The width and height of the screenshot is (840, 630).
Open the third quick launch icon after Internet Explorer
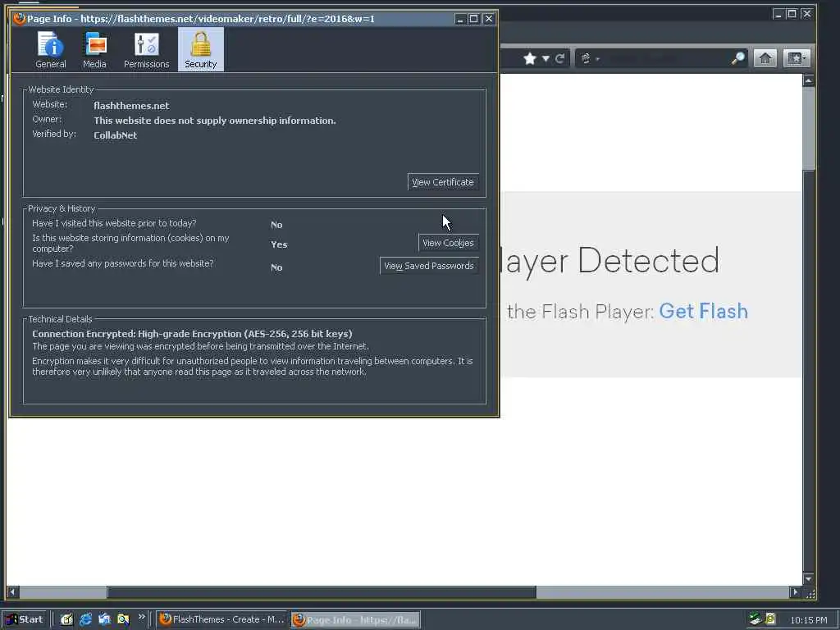click(104, 619)
